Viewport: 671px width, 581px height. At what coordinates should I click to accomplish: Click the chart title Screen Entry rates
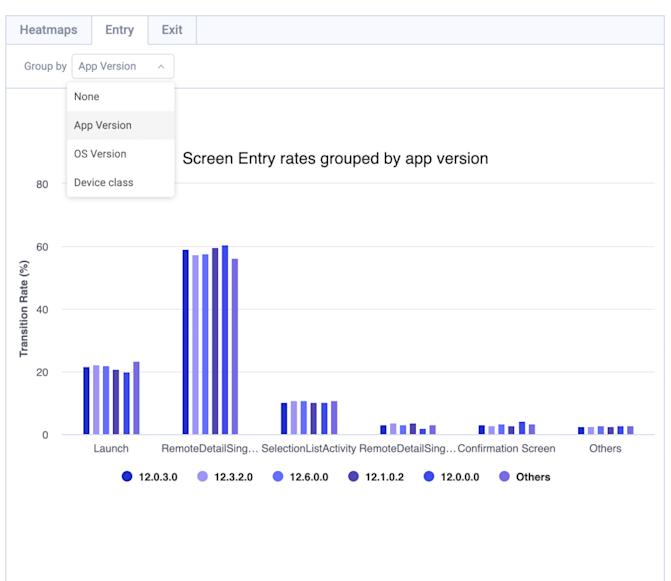[x=335, y=159]
